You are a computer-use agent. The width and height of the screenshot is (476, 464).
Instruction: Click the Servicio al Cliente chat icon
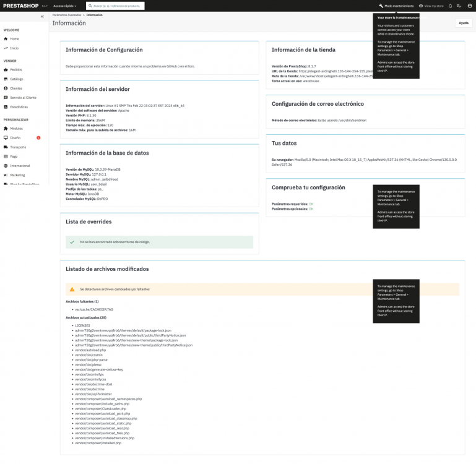[x=6, y=98]
